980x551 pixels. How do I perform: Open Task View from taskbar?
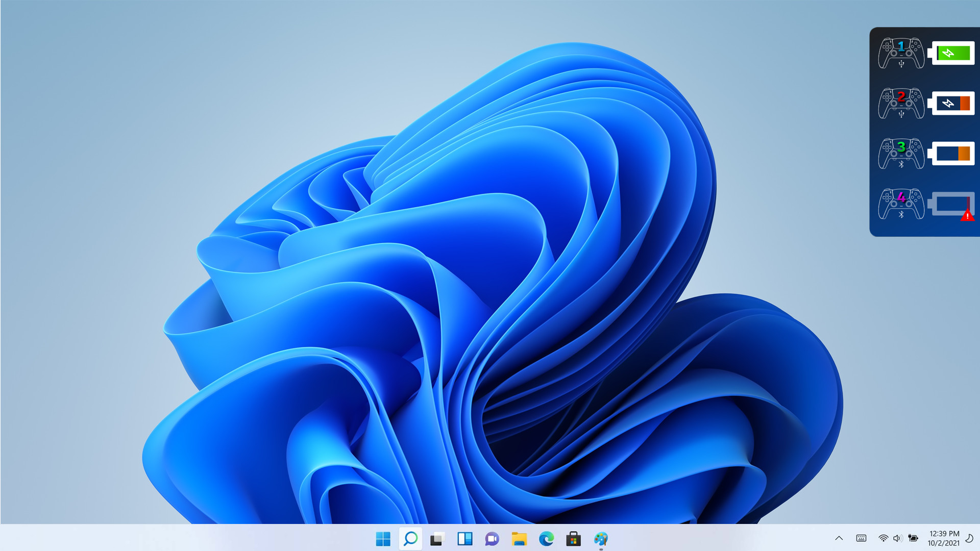coord(437,539)
